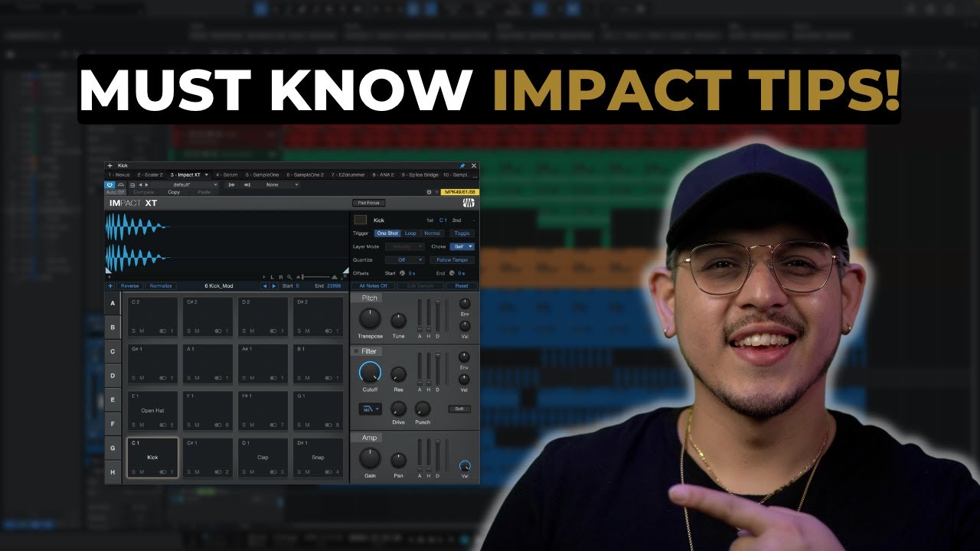The height and width of the screenshot is (551, 980).
Task: Pin the Impact XT plugin window
Action: click(x=462, y=165)
